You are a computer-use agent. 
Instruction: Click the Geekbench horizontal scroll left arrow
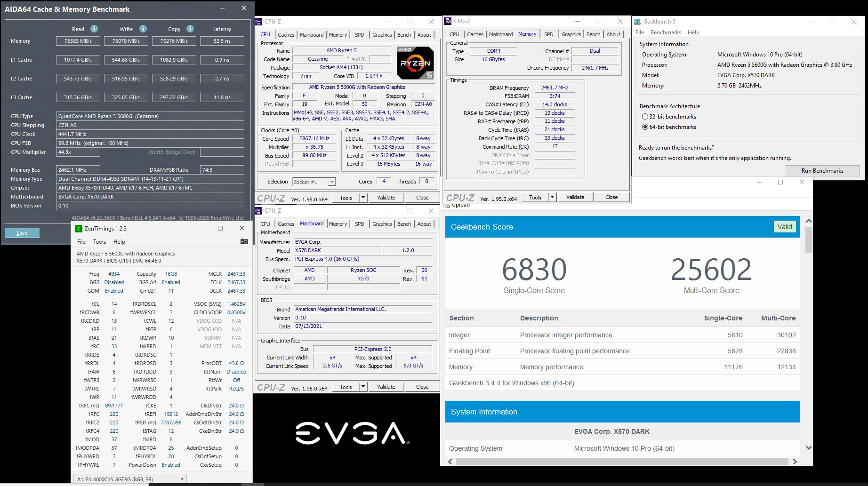pos(450,462)
